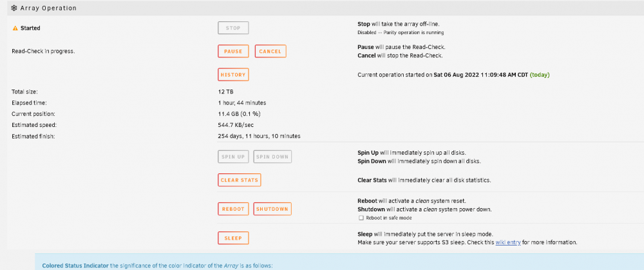Click the Spin Down button
This screenshot has width=644, height=270.
point(272,157)
